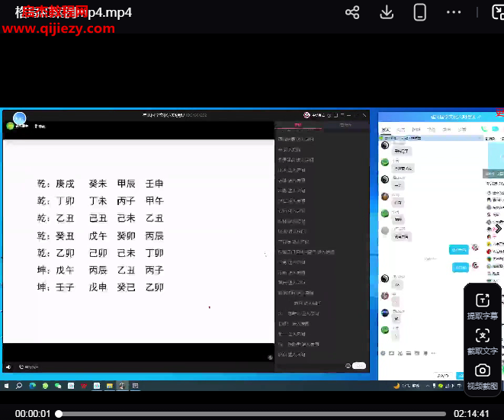This screenshot has height=420, width=504.
Task: Click the current time 00:00:01 label
Action: (33, 414)
